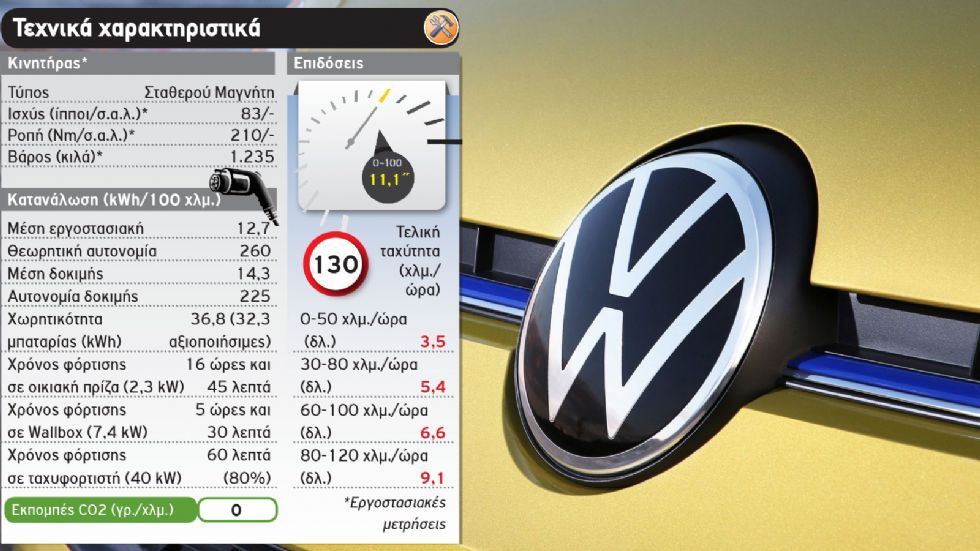Click the '30 λεπτά' value

coord(239,432)
